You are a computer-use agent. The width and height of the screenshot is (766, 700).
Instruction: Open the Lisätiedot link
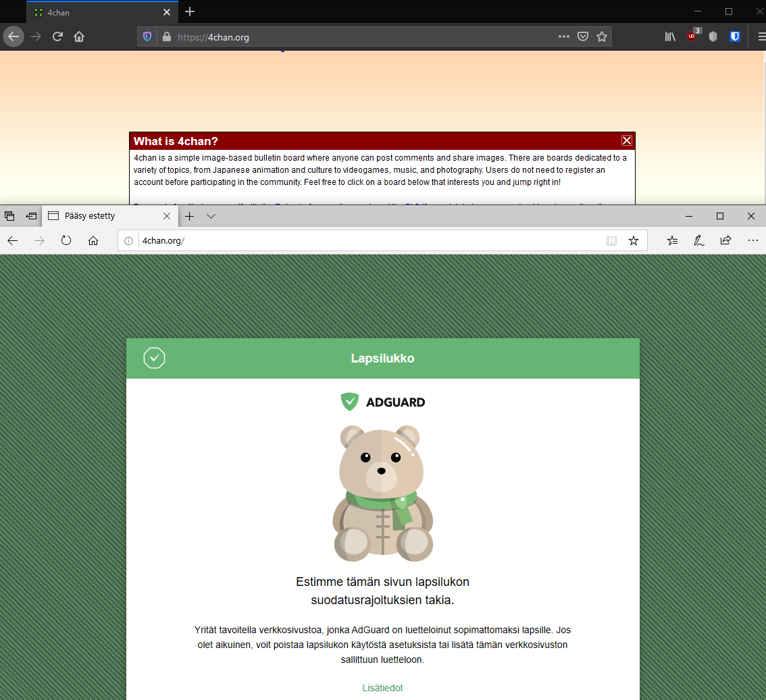pos(382,688)
